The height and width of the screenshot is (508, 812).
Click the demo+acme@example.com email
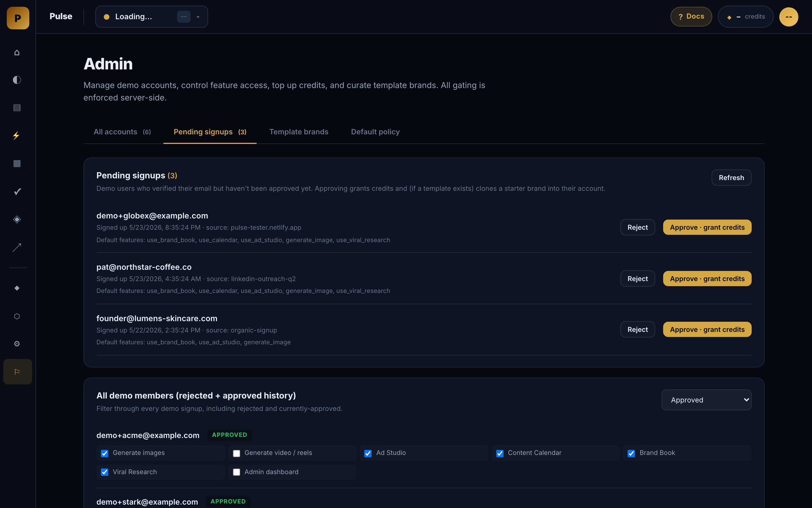tap(148, 435)
